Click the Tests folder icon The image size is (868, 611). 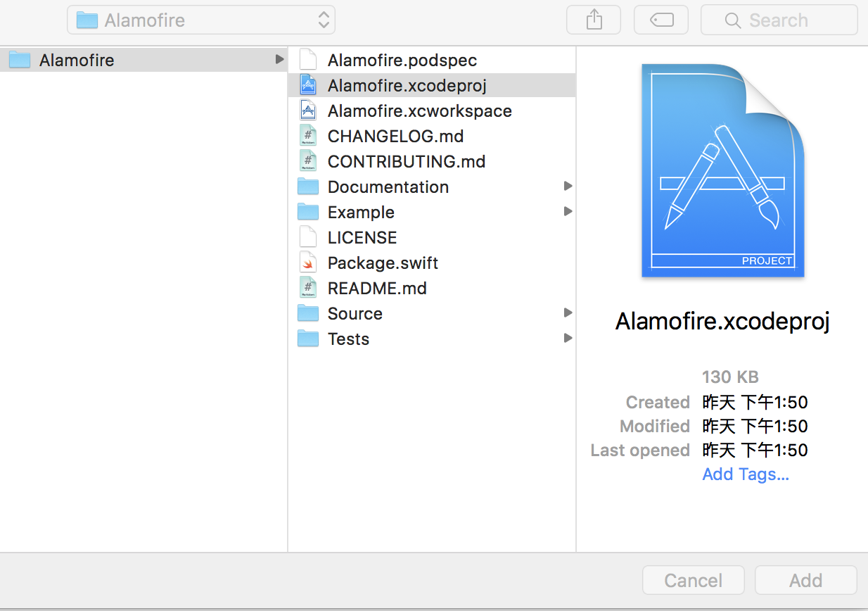(308, 339)
